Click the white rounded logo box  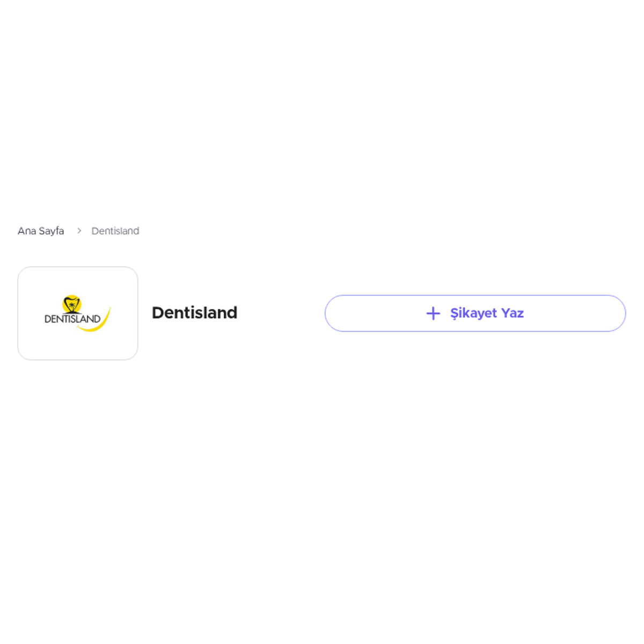[78, 313]
